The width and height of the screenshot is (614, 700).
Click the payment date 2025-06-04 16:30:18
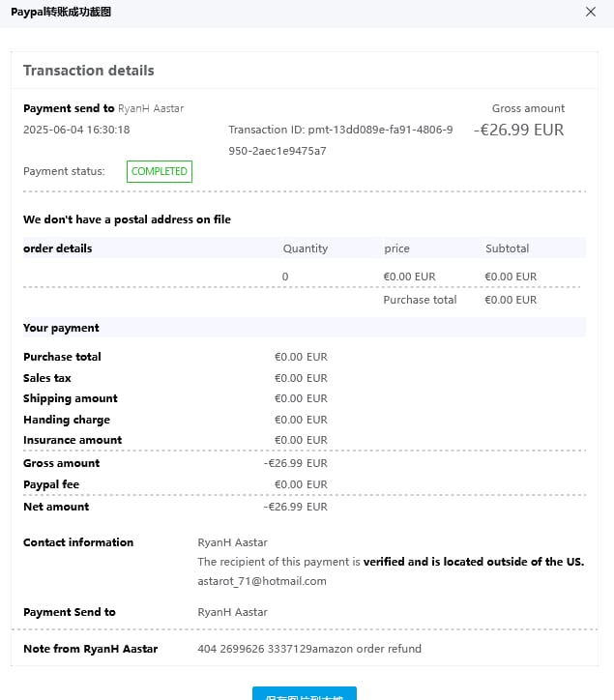[76, 130]
